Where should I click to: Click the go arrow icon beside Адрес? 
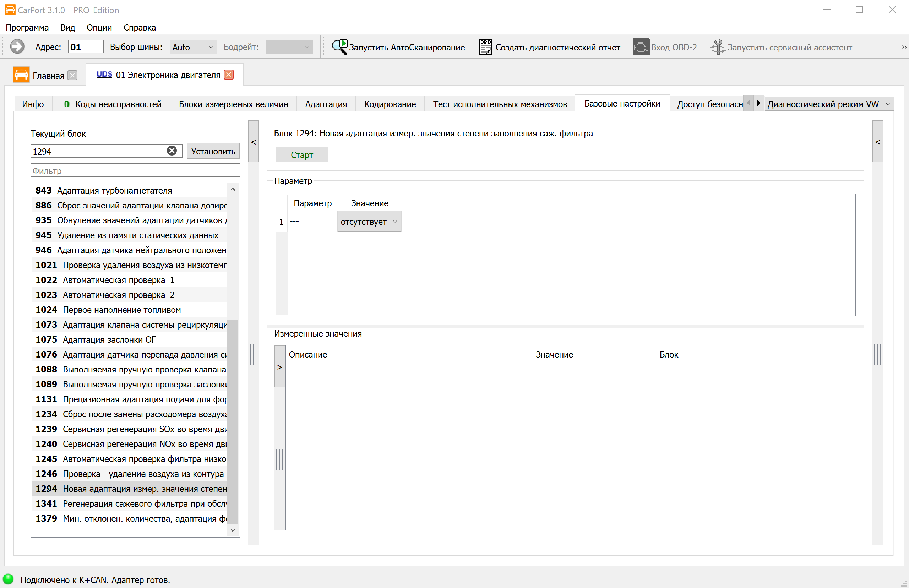(x=17, y=47)
